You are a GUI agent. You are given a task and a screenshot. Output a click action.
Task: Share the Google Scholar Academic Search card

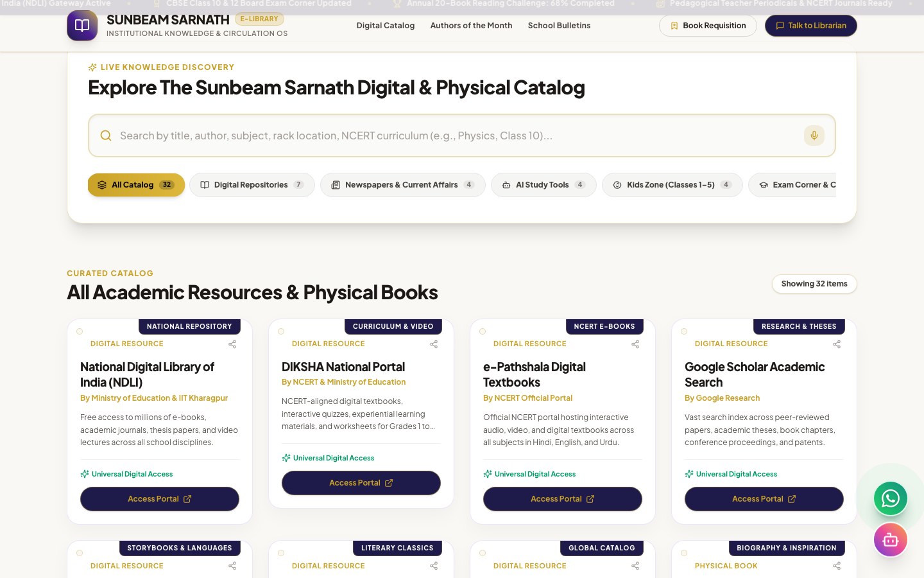pyautogui.click(x=837, y=344)
